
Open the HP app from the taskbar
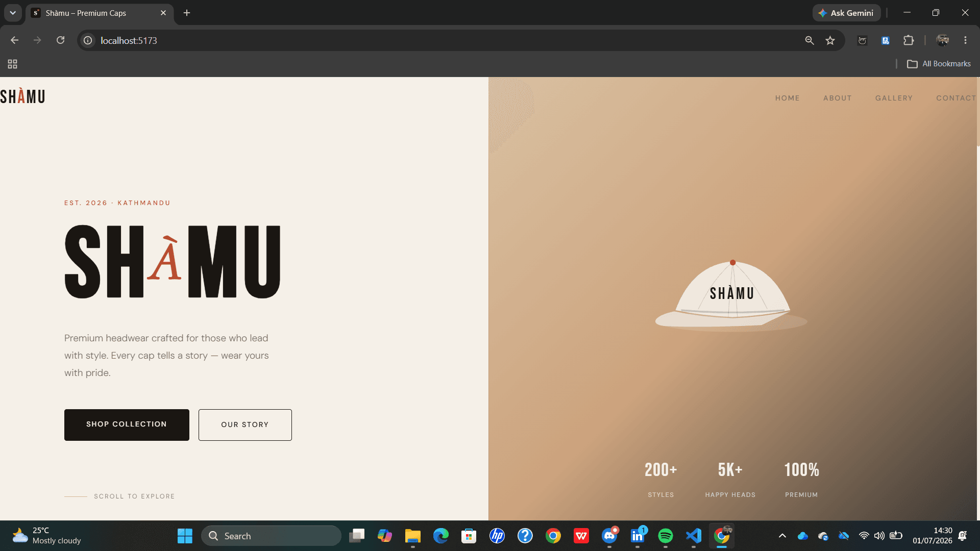point(497,536)
